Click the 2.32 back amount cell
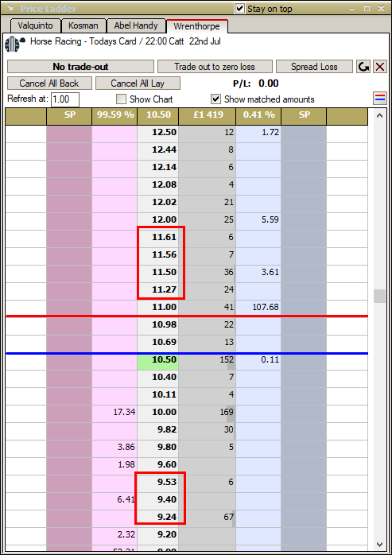392x555 pixels. click(114, 535)
